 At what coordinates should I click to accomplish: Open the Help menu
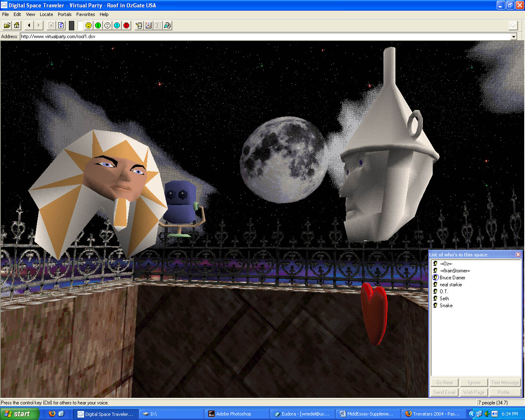pos(104,14)
